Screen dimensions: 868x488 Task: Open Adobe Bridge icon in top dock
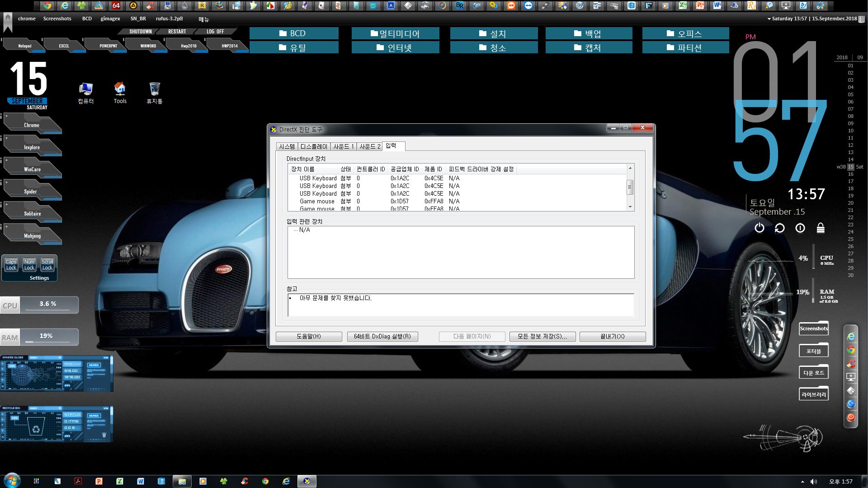pyautogui.click(x=460, y=5)
